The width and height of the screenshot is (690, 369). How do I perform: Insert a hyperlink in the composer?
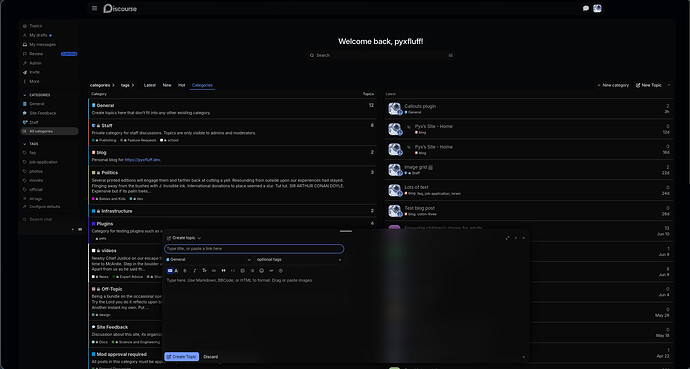click(x=214, y=270)
